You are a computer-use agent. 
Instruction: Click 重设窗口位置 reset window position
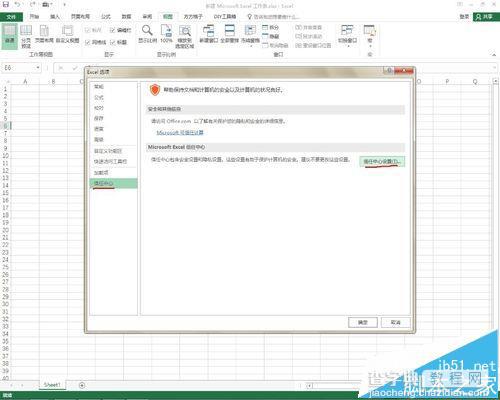pyautogui.click(x=313, y=45)
